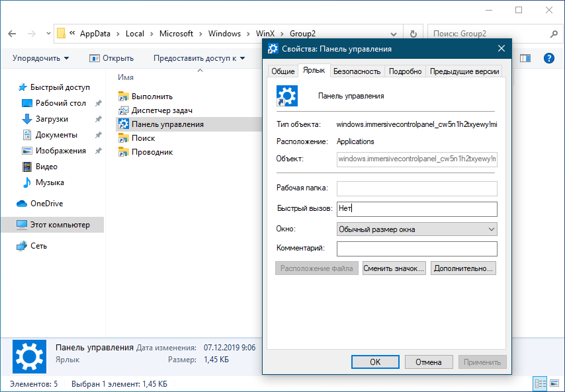Screen dimensions: 565x392
Task: Open the Дополнительно advanced settings
Action: (x=463, y=268)
